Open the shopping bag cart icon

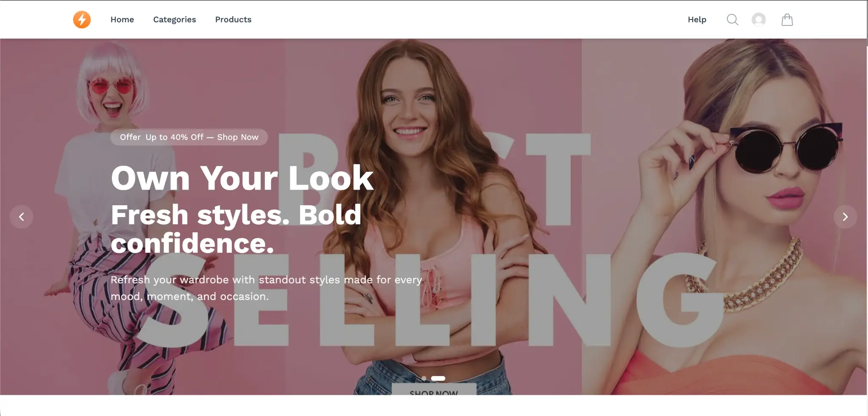[x=787, y=20]
